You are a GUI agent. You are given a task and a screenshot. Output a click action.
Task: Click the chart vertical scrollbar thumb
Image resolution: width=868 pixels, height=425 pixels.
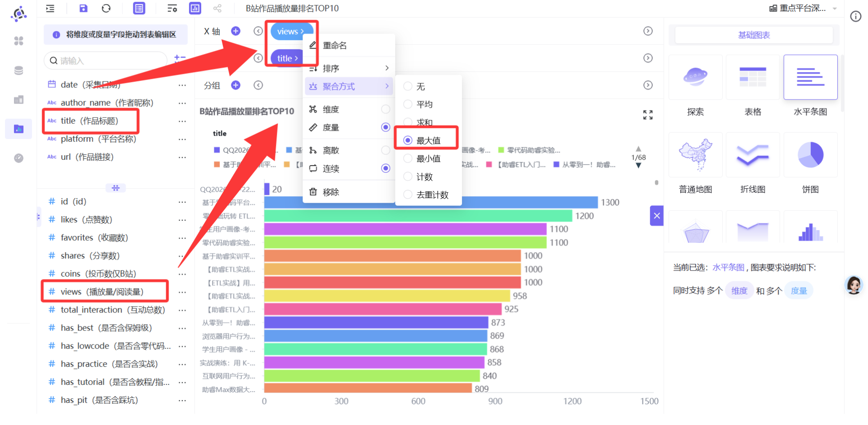click(x=656, y=182)
